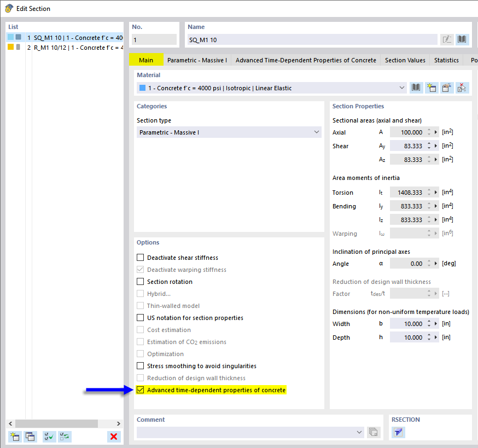Click the delete material icon

tap(462, 88)
